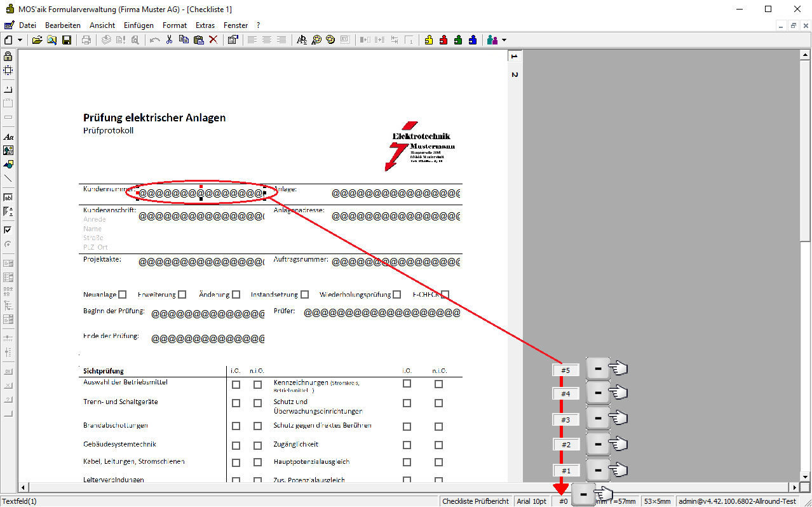Click the Save diskette icon
The height and width of the screenshot is (507, 812).
[x=66, y=40]
